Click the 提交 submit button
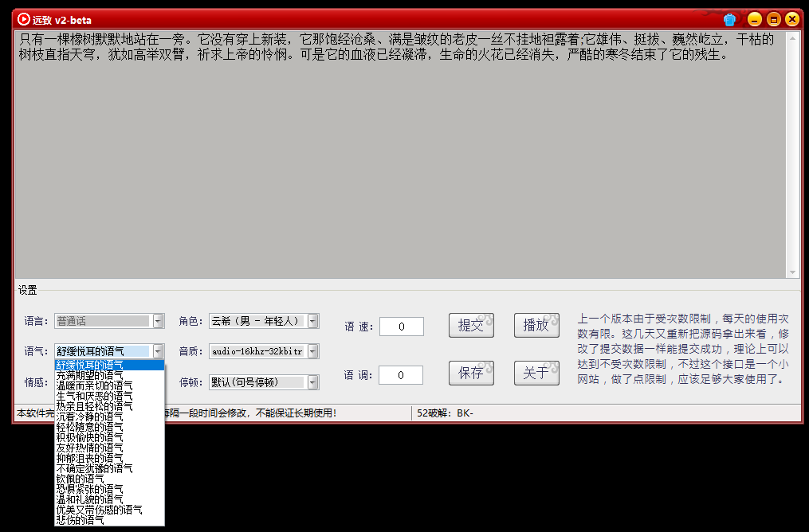 (470, 324)
